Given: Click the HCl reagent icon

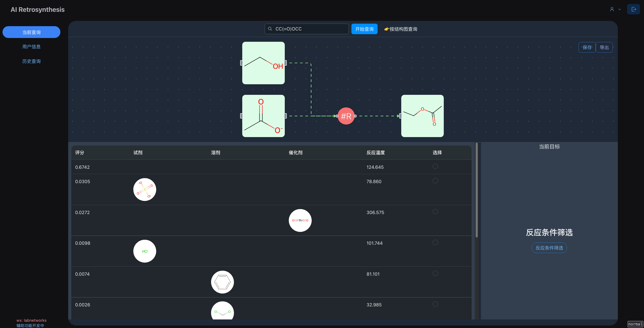Looking at the screenshot, I should (145, 251).
